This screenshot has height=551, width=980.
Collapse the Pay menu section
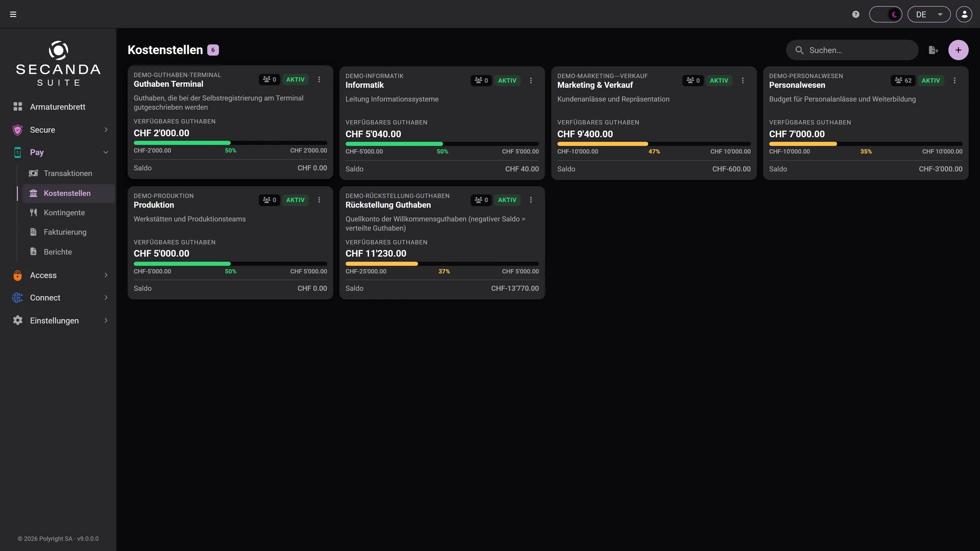click(x=60, y=152)
